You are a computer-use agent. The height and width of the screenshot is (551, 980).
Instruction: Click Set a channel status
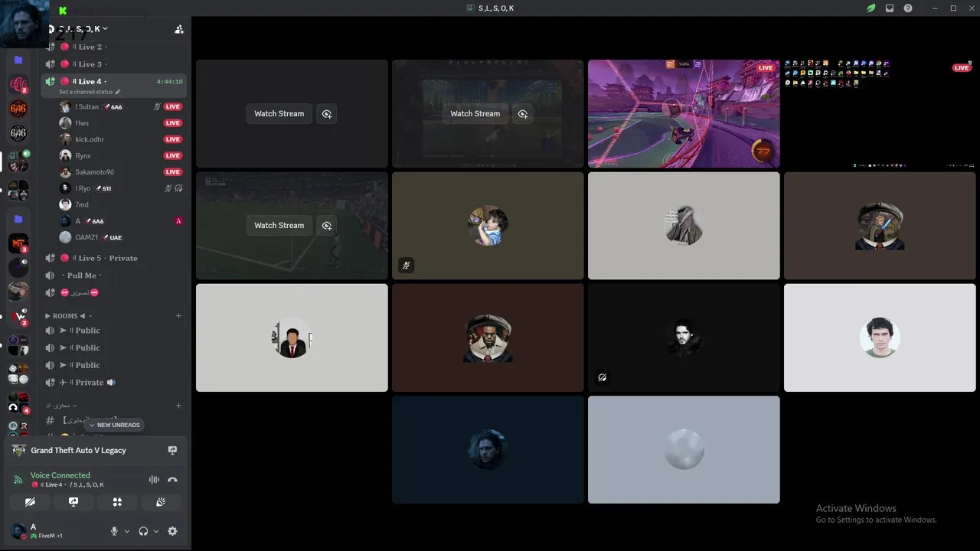(86, 92)
